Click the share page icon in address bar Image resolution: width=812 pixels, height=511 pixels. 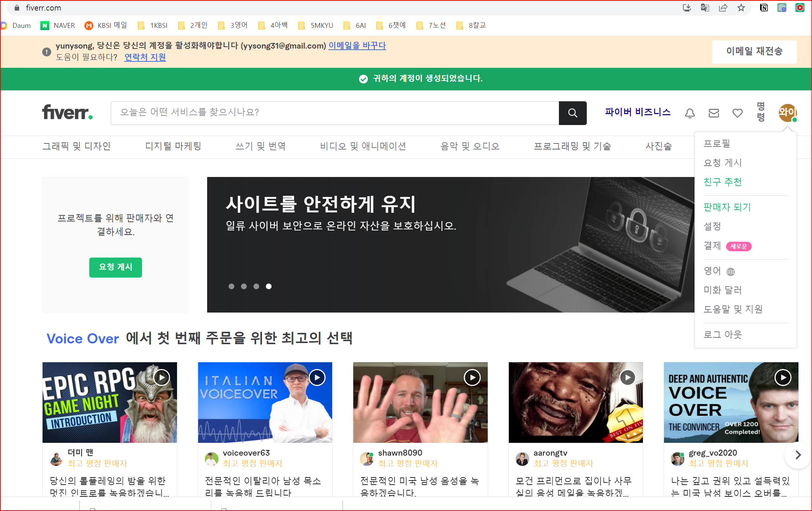point(723,8)
